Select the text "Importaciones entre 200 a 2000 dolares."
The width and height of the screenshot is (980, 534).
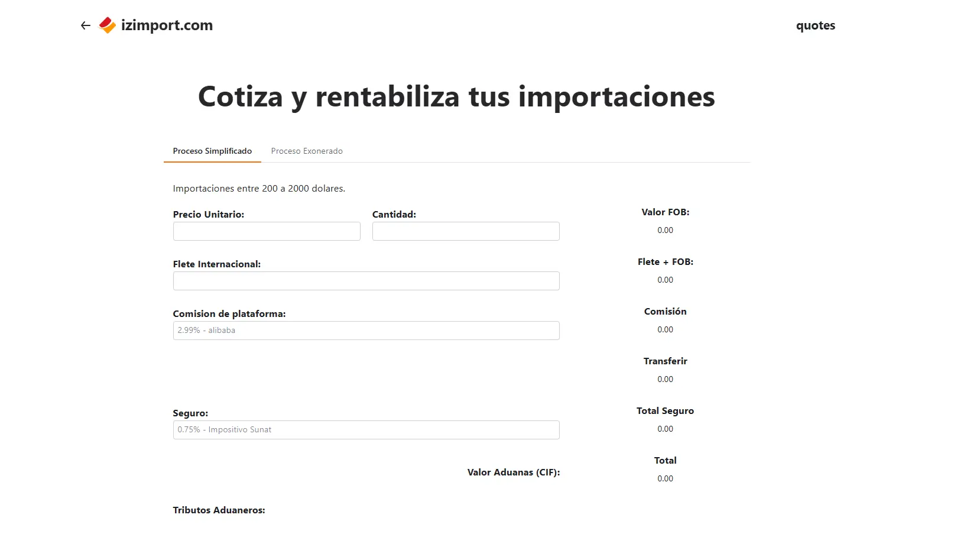tap(259, 189)
